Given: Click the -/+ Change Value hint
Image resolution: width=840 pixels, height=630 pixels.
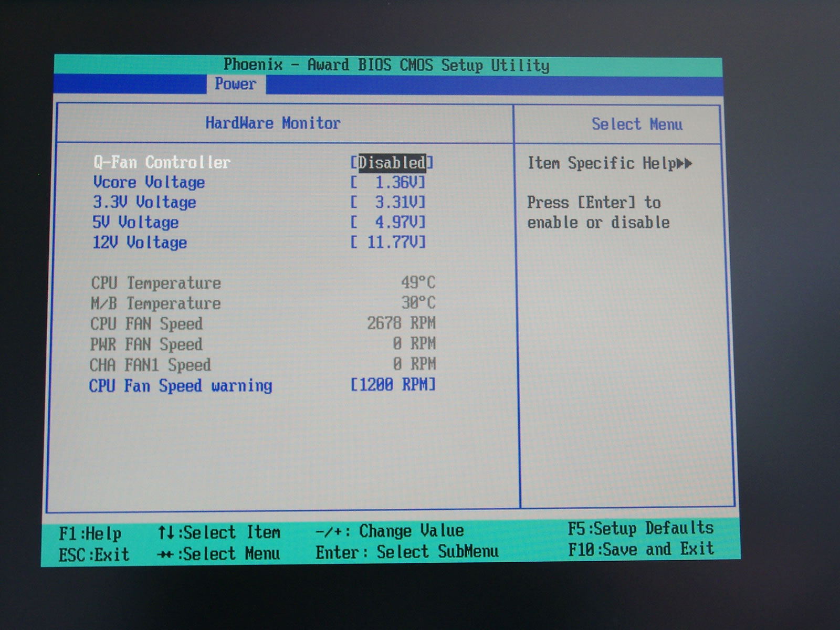Looking at the screenshot, I should coord(390,531).
